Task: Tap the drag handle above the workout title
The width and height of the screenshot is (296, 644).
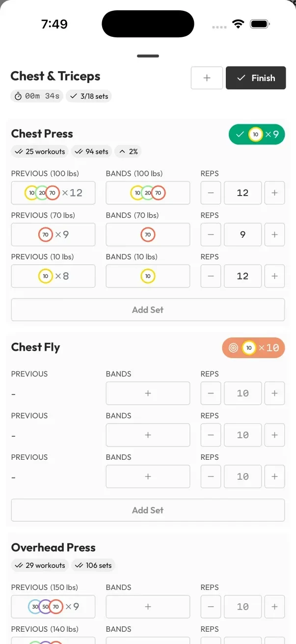Action: 148,56
